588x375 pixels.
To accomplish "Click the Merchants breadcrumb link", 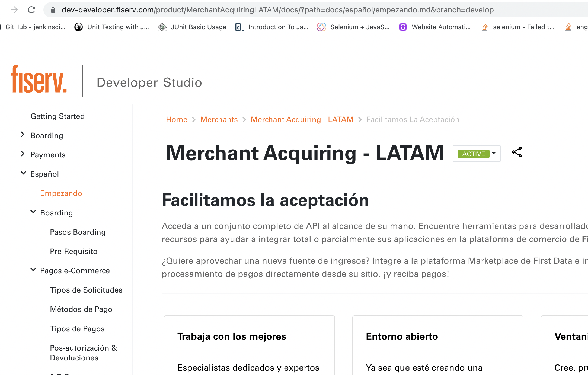I will pos(219,120).
